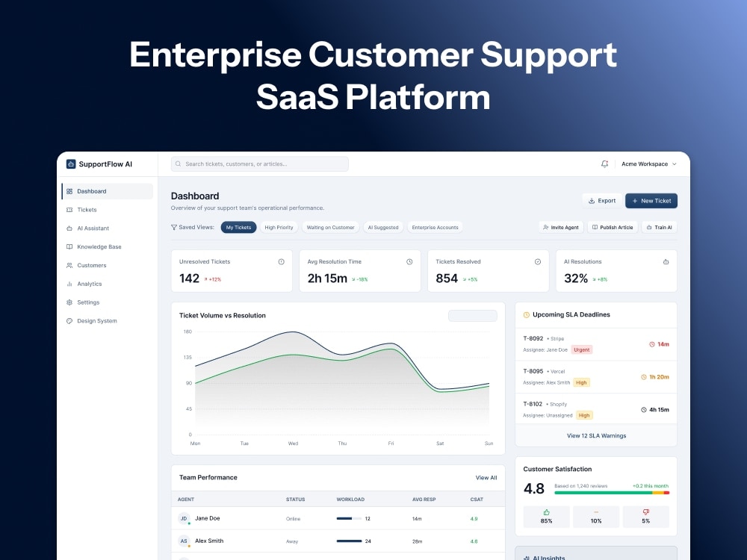Open ticket T-8095 Vercel row
Image resolution: width=747 pixels, height=560 pixels.
[596, 376]
